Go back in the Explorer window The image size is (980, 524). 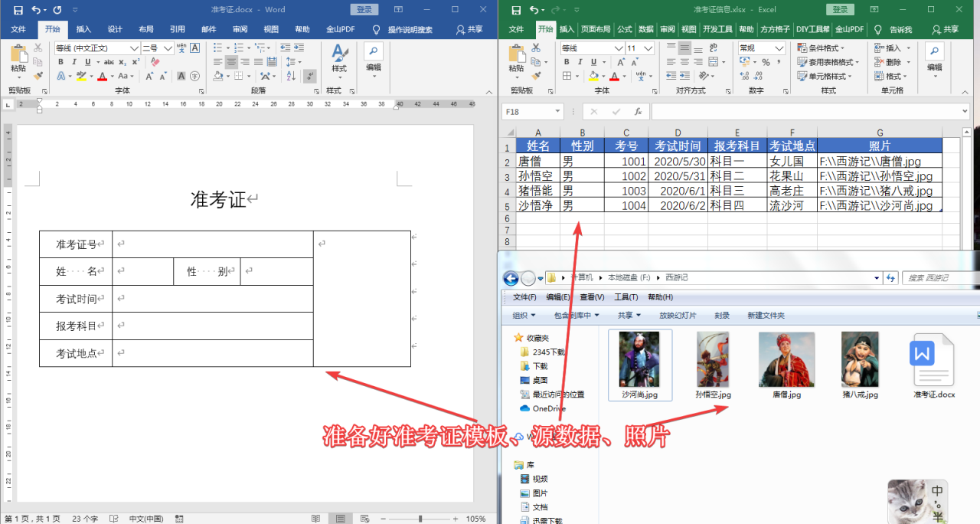[511, 277]
